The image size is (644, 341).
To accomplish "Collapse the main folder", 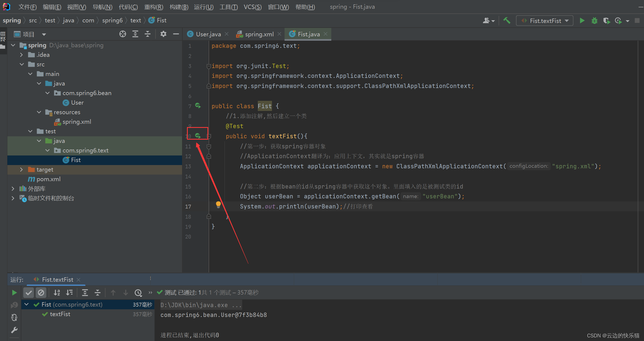I will click(x=30, y=74).
